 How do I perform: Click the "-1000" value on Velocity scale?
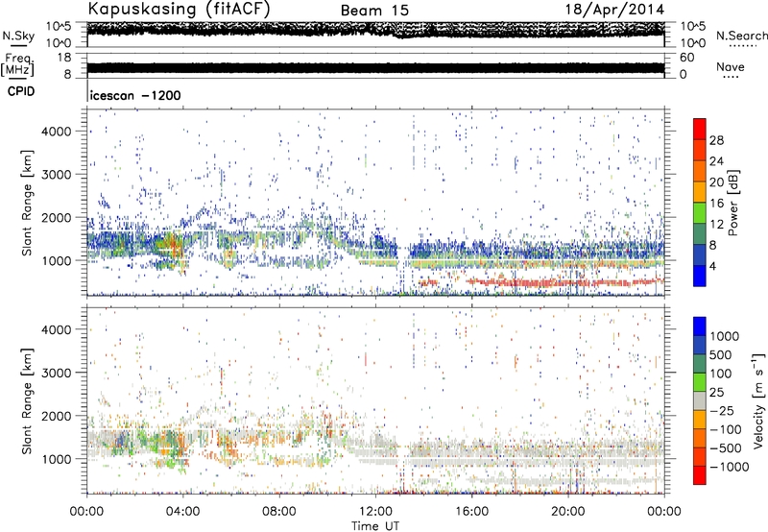click(730, 467)
